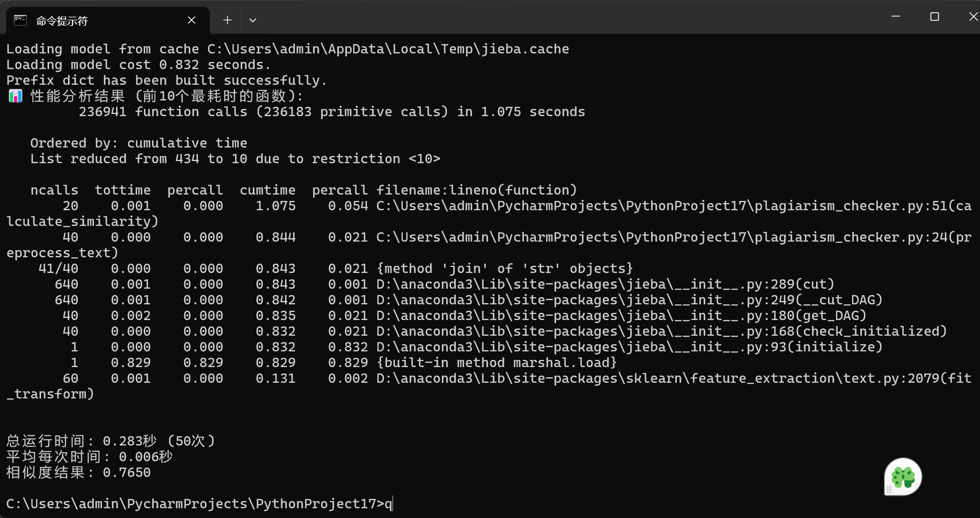Click the jieba.cache file path text

388,49
